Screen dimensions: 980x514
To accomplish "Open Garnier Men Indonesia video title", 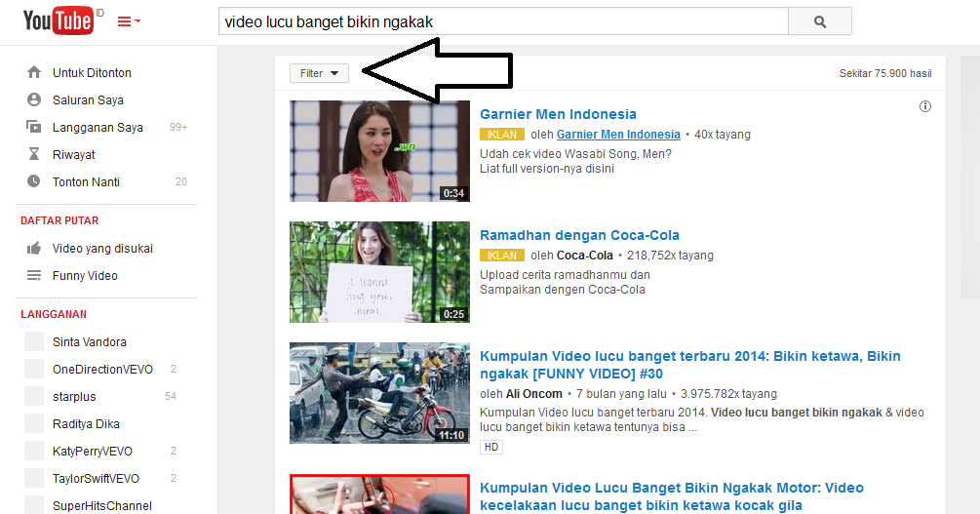I will coord(558,114).
